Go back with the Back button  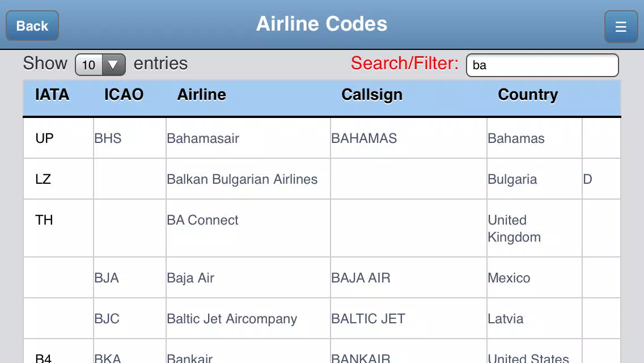tap(32, 26)
